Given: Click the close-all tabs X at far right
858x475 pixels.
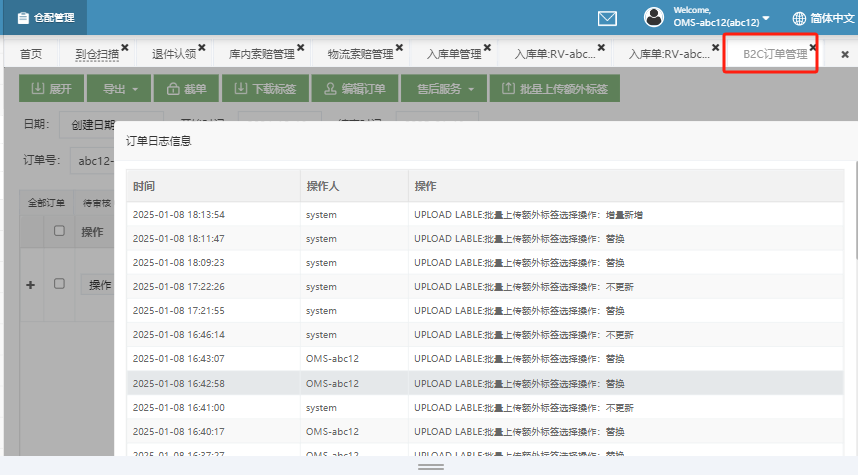Looking at the screenshot, I should pos(845,54).
